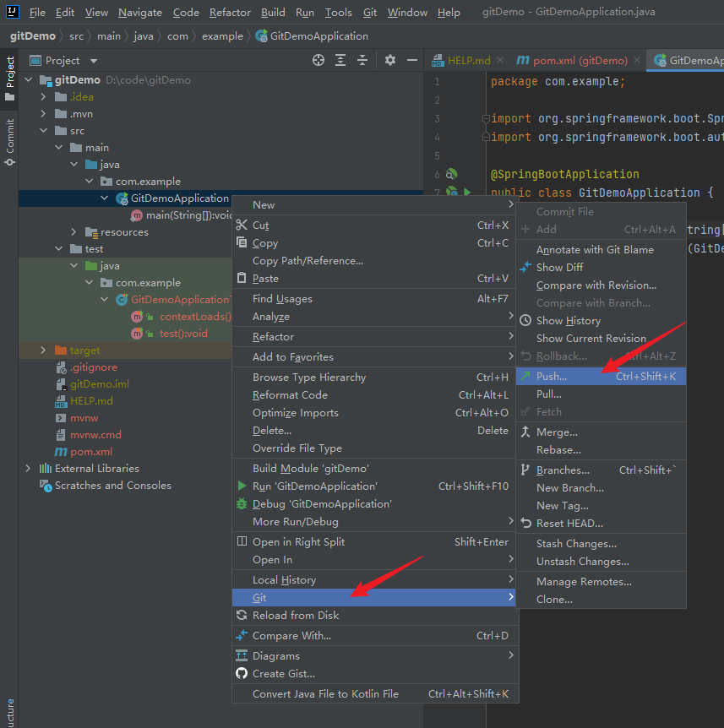Image resolution: width=724 pixels, height=728 pixels.
Task: Collapse the test folder
Action: (x=59, y=249)
